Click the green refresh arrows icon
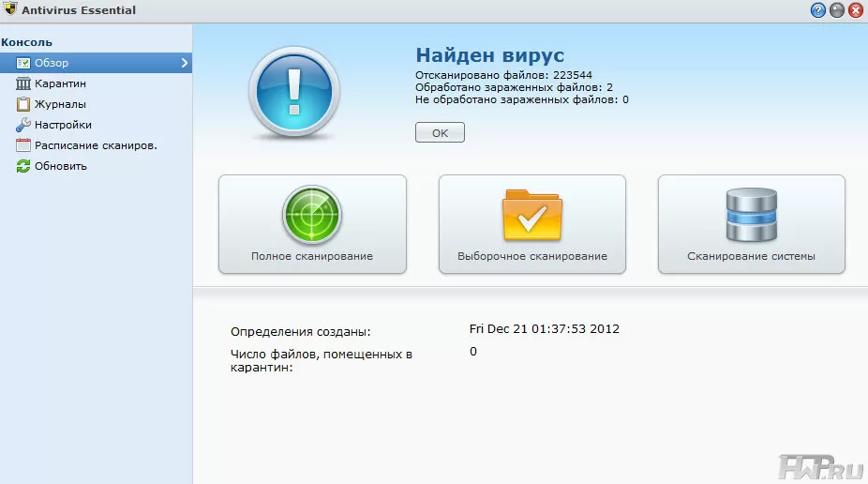 click(x=23, y=166)
